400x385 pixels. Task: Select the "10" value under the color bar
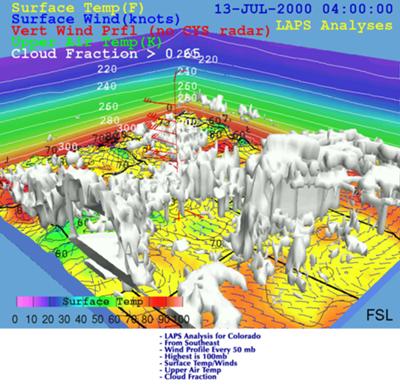click(x=31, y=319)
